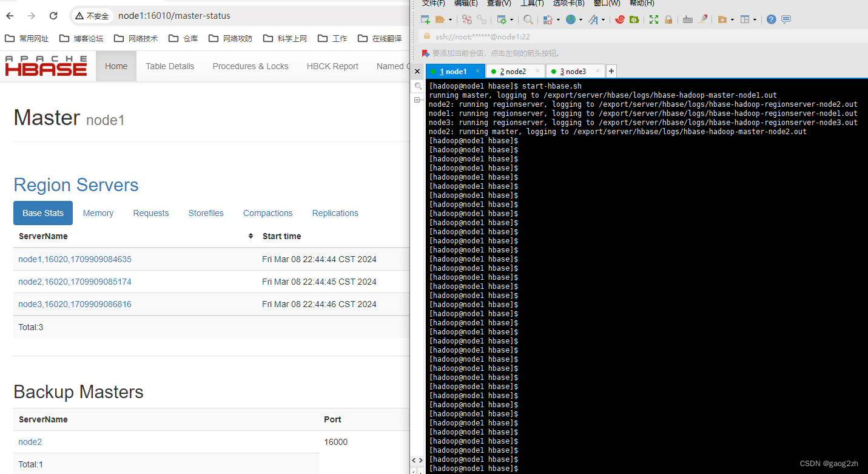868x474 pixels.
Task: Launch Xftp via the red swirl icon
Action: pos(619,19)
